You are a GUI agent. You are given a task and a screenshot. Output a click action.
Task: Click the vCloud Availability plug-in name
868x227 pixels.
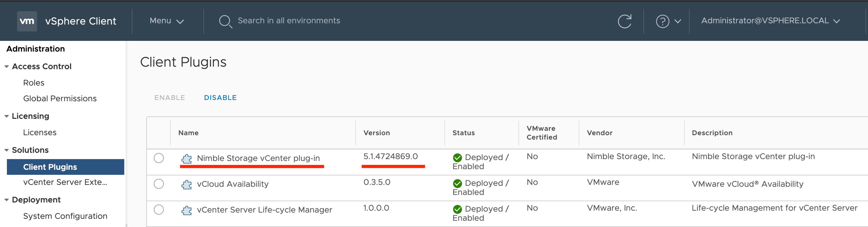pyautogui.click(x=233, y=184)
